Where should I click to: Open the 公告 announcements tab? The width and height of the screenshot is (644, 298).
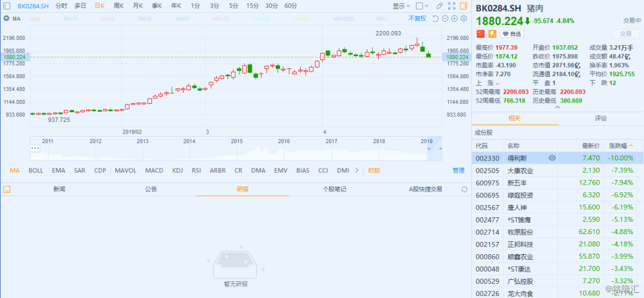(151, 190)
